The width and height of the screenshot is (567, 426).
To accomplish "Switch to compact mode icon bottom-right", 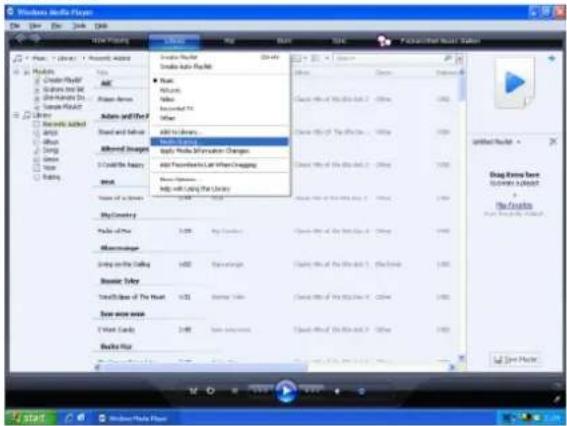I will [x=557, y=399].
